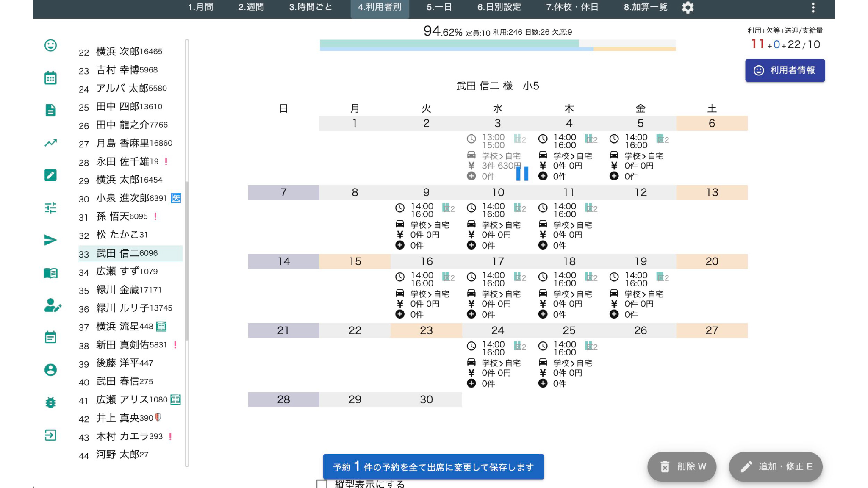Open the three-dot overflow menu

[813, 7]
